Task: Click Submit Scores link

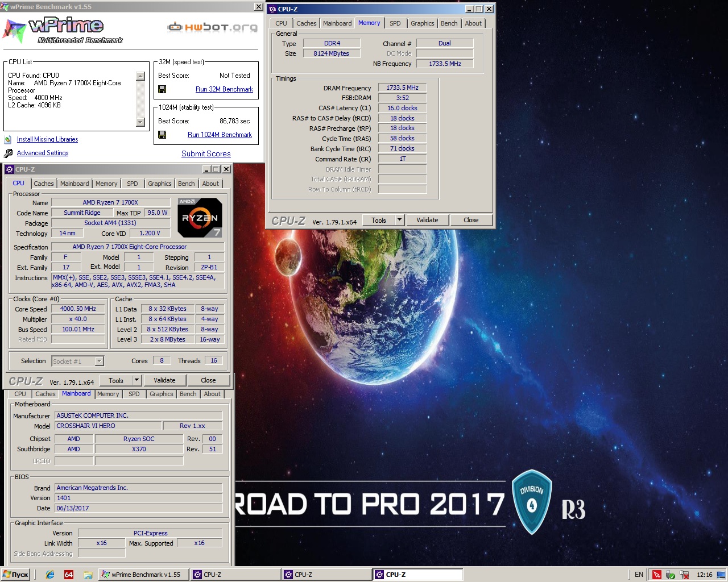Action: coord(206,153)
